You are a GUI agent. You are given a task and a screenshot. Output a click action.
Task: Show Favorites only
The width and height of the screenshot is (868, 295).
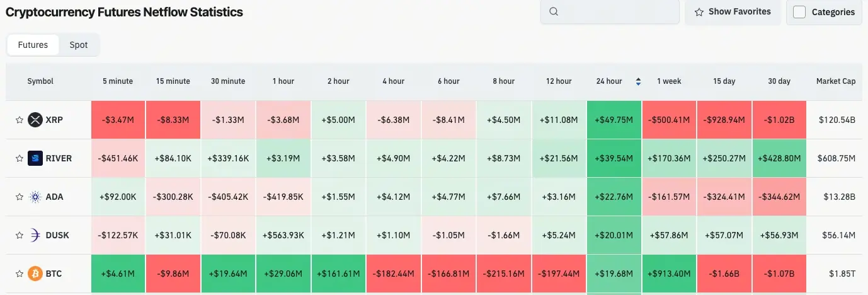coord(733,12)
